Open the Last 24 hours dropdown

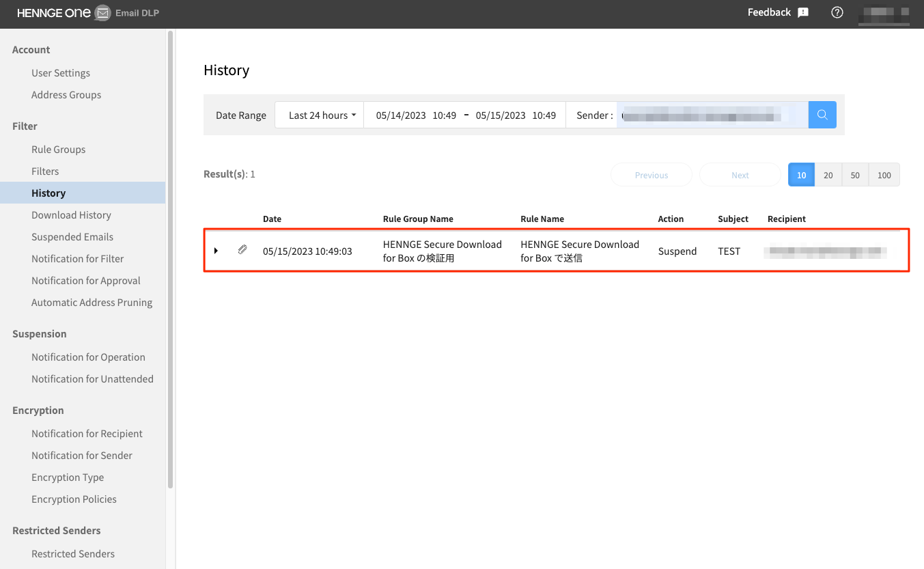(320, 115)
